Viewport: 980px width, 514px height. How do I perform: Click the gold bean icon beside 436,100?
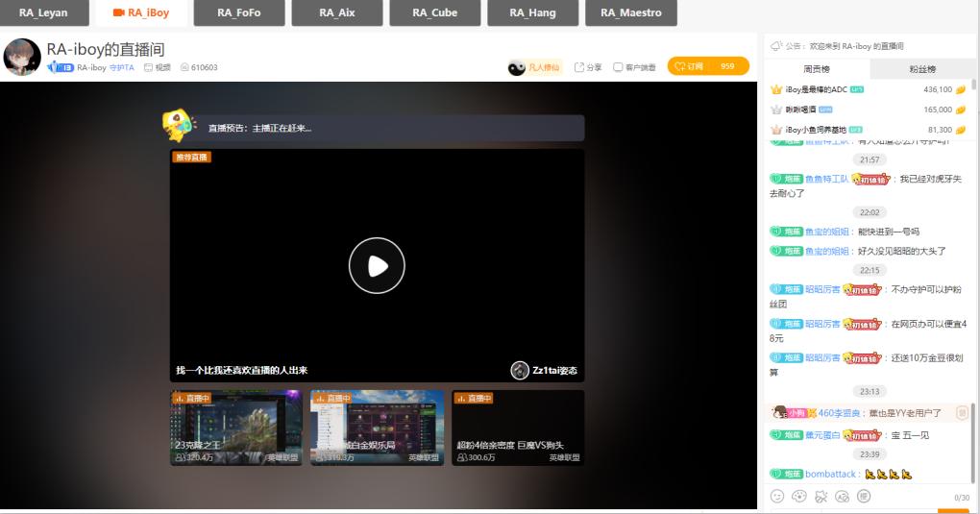click(961, 90)
